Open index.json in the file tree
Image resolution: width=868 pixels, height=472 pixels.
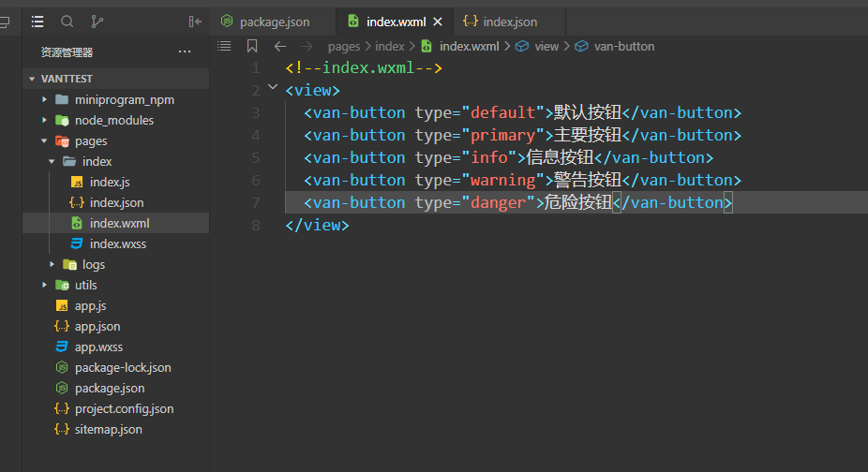pyautogui.click(x=116, y=202)
